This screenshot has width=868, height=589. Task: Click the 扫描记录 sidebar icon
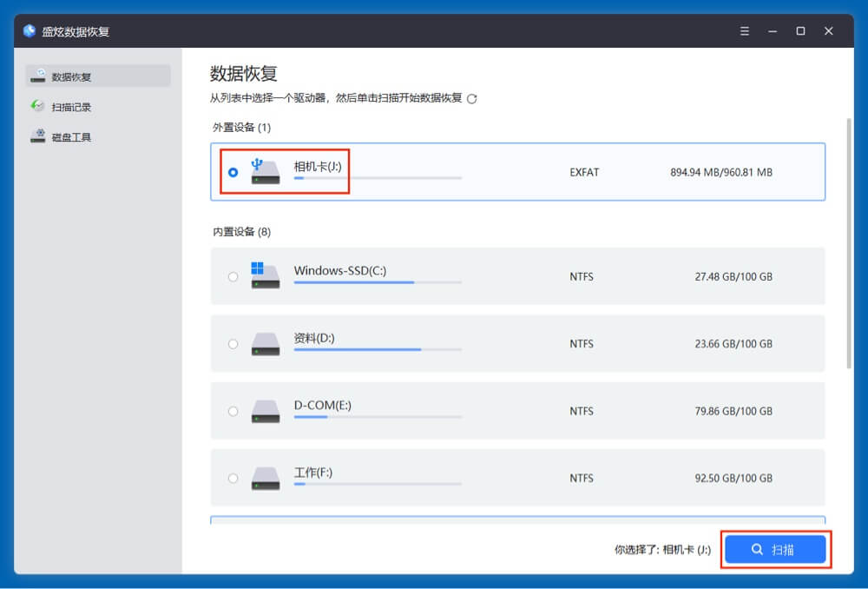click(37, 107)
